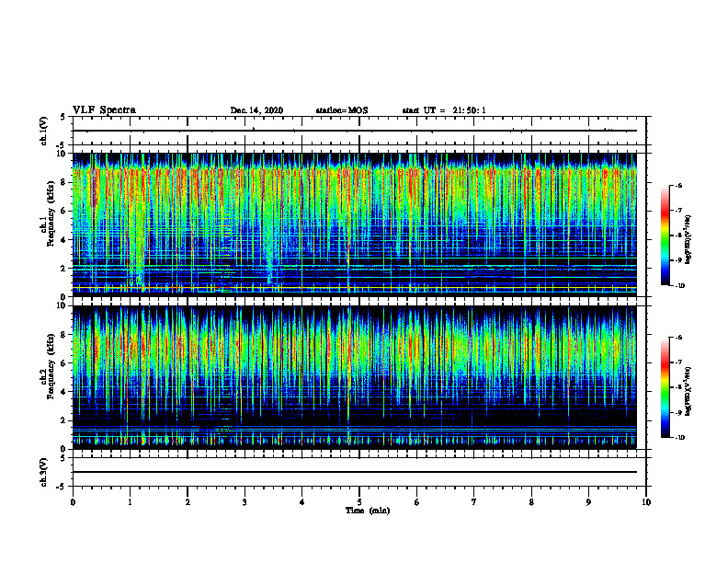Click the "5" tick on ch.1(V) axis
The height and width of the screenshot is (563, 728).
[x=63, y=117]
